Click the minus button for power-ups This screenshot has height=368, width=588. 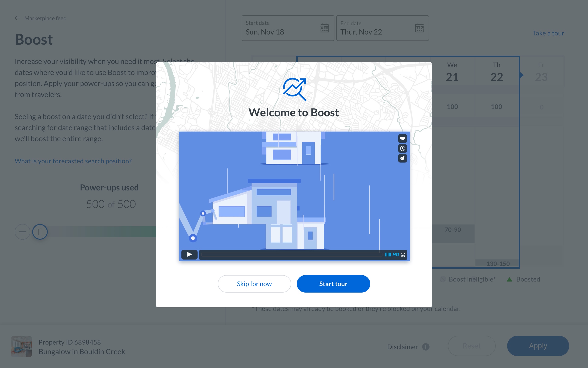point(22,232)
